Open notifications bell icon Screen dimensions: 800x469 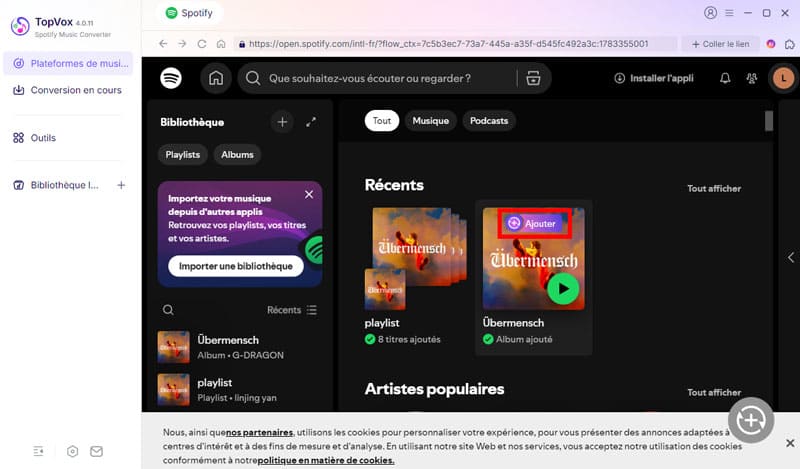725,78
